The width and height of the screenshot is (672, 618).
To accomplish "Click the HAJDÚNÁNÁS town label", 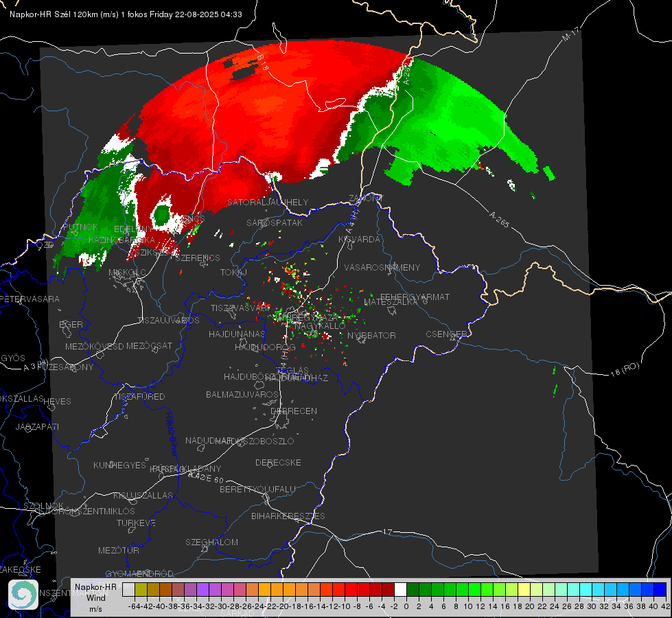I will [237, 334].
